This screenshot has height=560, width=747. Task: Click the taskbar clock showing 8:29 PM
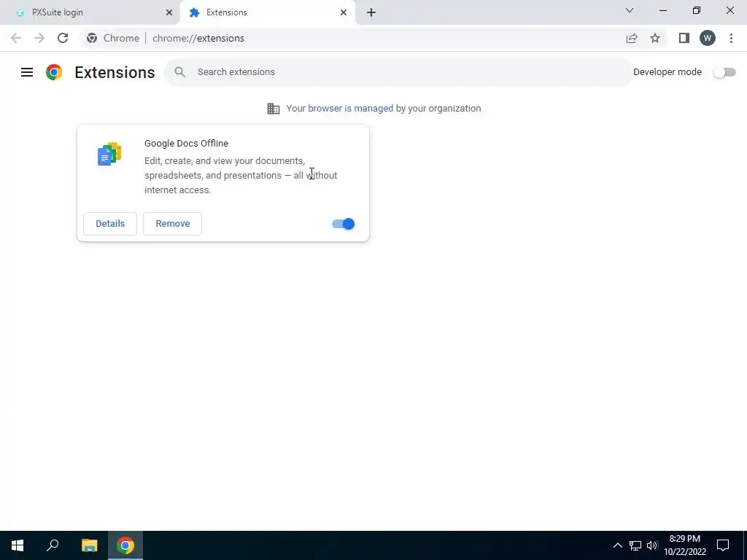[684, 545]
